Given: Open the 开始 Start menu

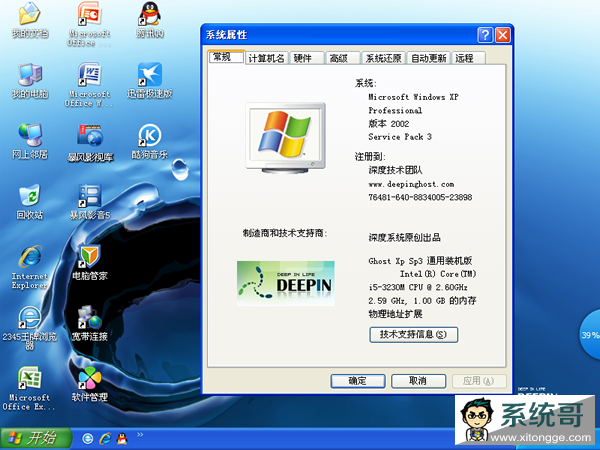Looking at the screenshot, I should pyautogui.click(x=36, y=439).
